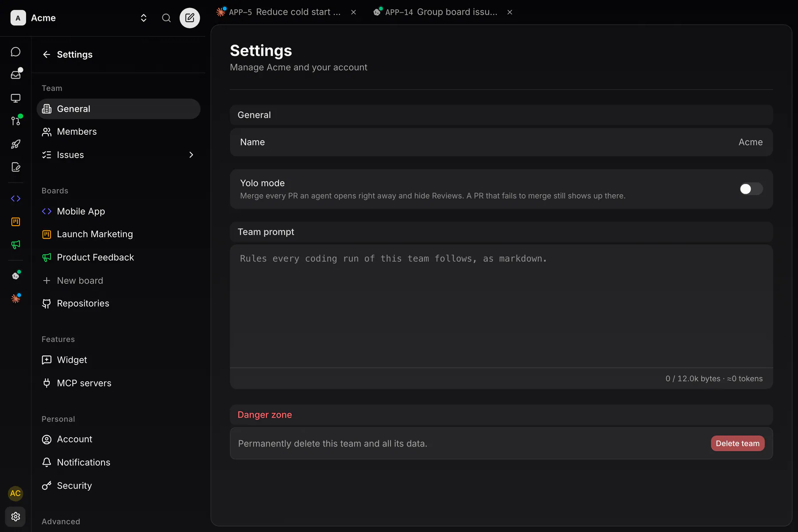Open the agent icon above the starburst icon in rail
798x532 pixels.
16,276
